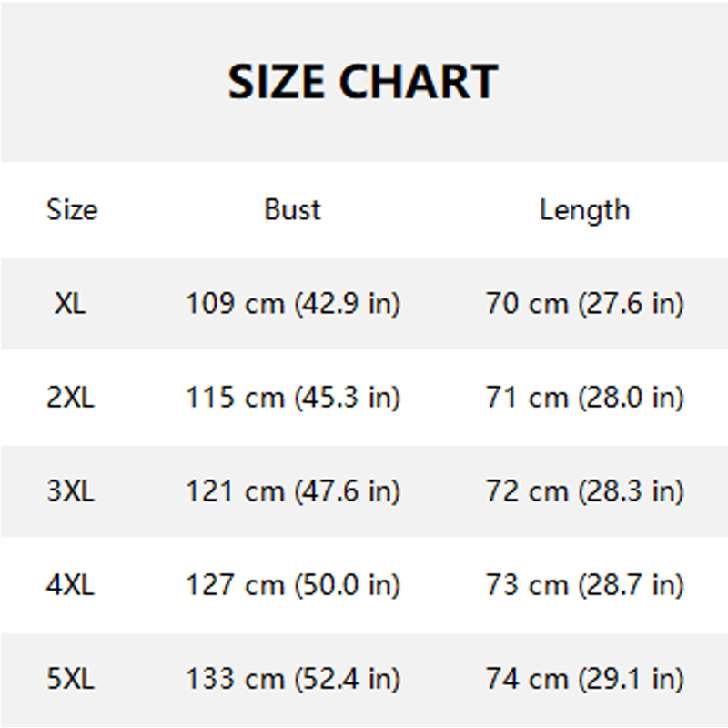The width and height of the screenshot is (728, 728).
Task: Click the XL size label
Action: click(x=70, y=304)
